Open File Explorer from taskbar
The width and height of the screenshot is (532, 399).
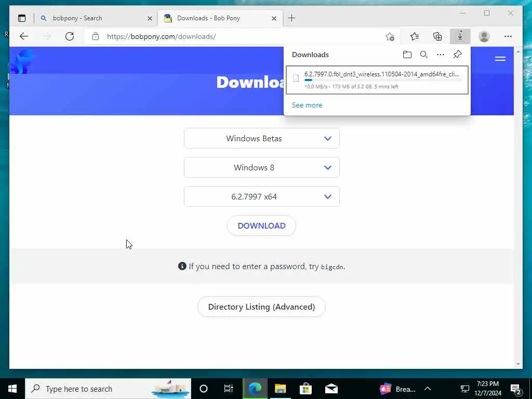(x=280, y=389)
